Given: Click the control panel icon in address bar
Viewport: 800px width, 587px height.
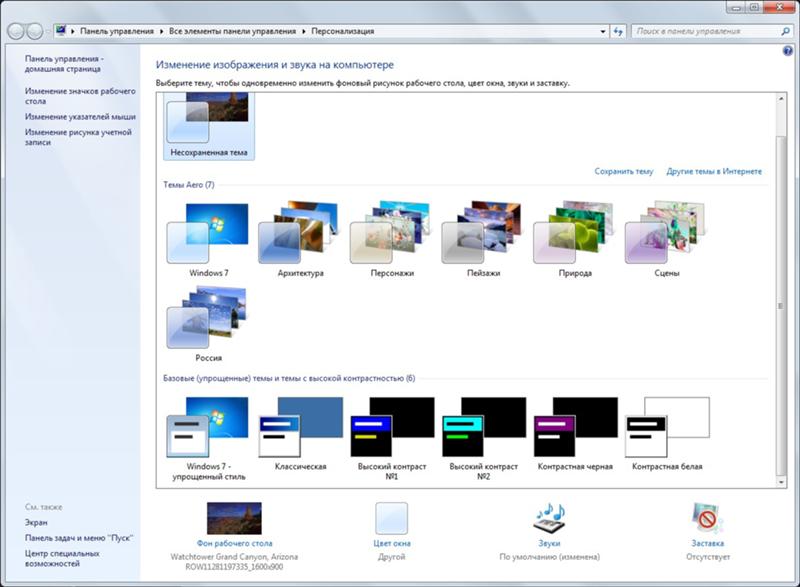Looking at the screenshot, I should pos(61,31).
